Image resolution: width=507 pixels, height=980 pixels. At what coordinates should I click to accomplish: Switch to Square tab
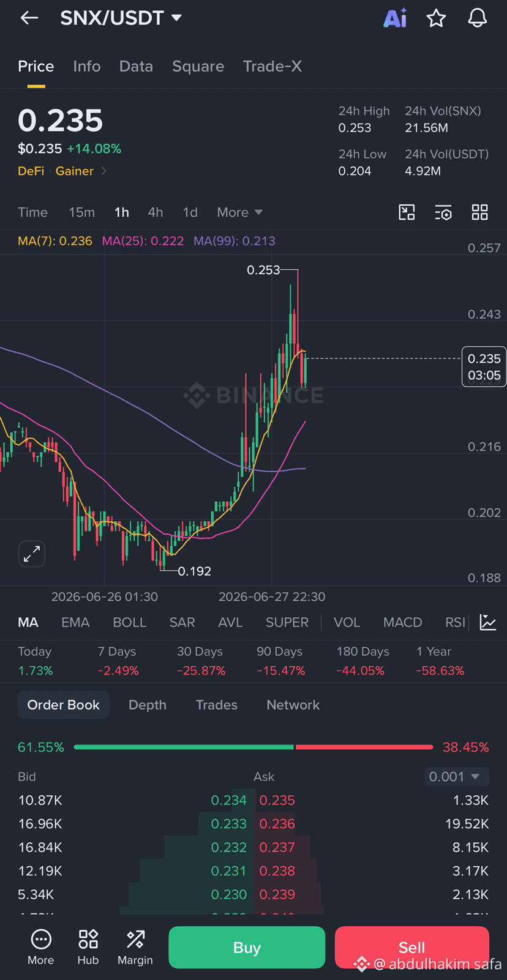click(198, 66)
